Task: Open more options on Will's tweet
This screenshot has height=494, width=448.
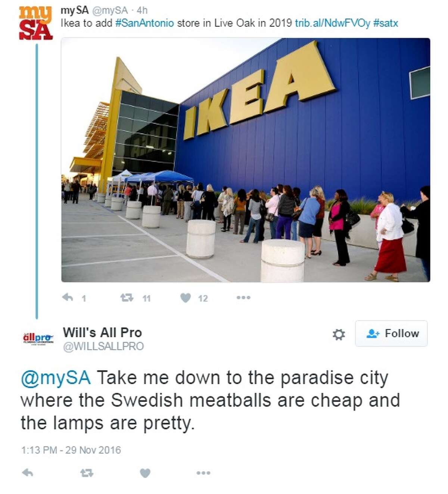Action: click(x=203, y=473)
